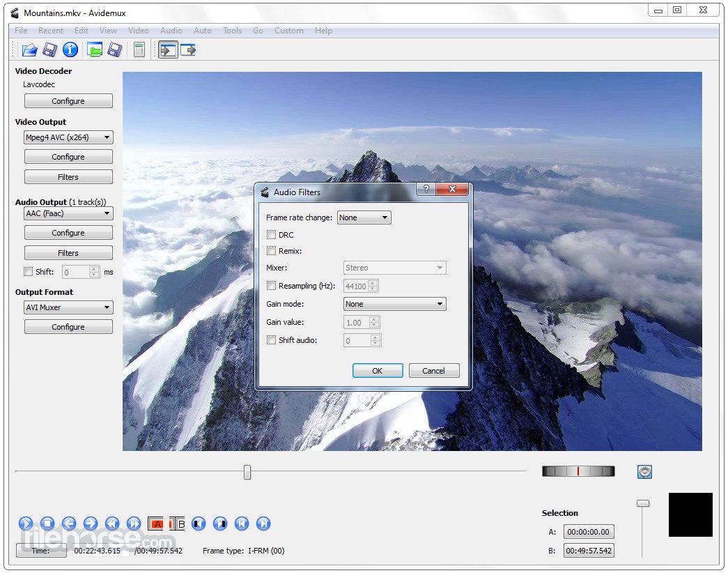Click the Information icon in toolbar
The width and height of the screenshot is (728, 573).
pos(70,49)
